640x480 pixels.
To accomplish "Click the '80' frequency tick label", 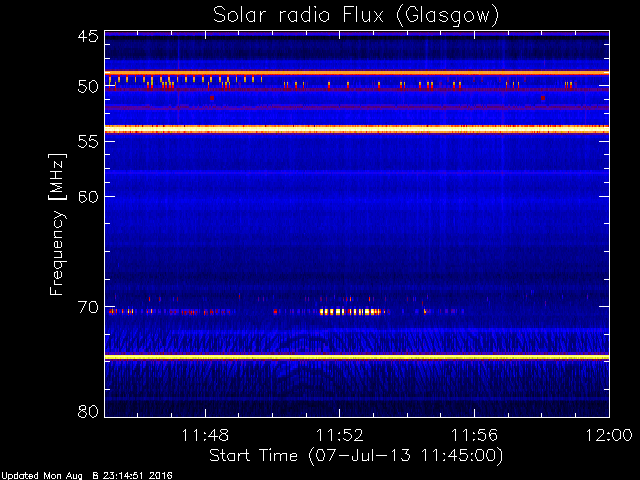I will [88, 411].
